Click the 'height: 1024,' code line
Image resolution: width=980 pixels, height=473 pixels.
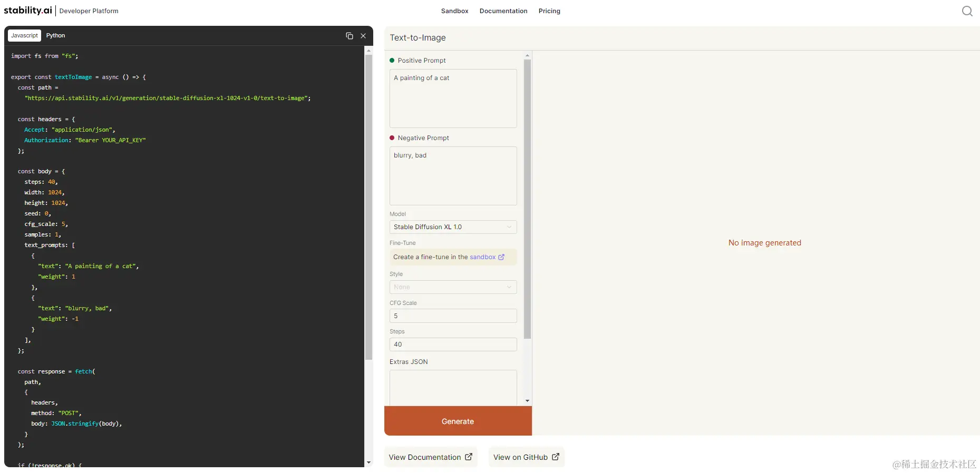coord(46,203)
